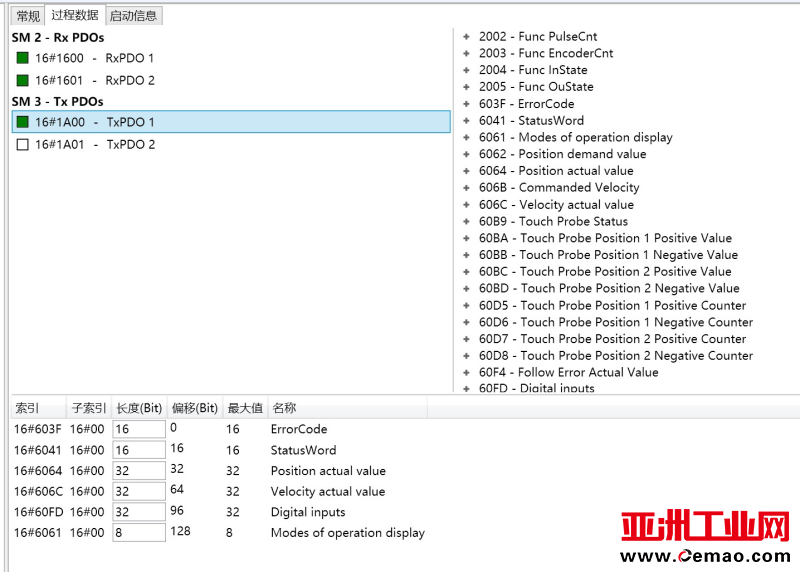The width and height of the screenshot is (800, 572).
Task: Expand 60D8 Touch Probe Position 2 Negative Counter
Action: (x=466, y=356)
